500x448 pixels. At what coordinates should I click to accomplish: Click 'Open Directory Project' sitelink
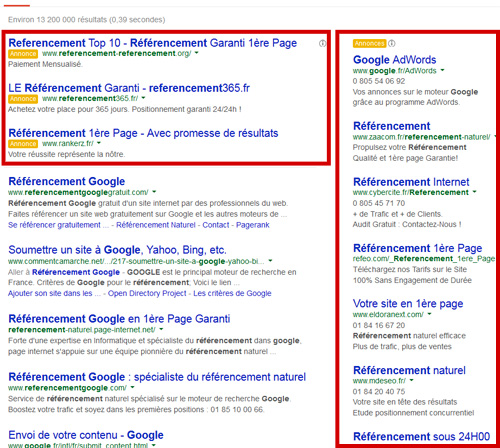tap(147, 293)
